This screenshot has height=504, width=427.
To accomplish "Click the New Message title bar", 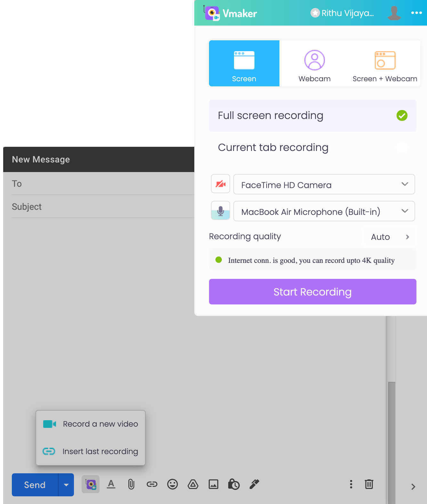I will (x=99, y=160).
